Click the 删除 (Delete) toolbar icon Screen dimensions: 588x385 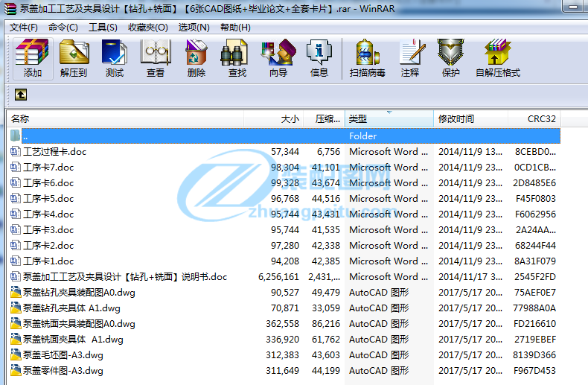tap(196, 59)
